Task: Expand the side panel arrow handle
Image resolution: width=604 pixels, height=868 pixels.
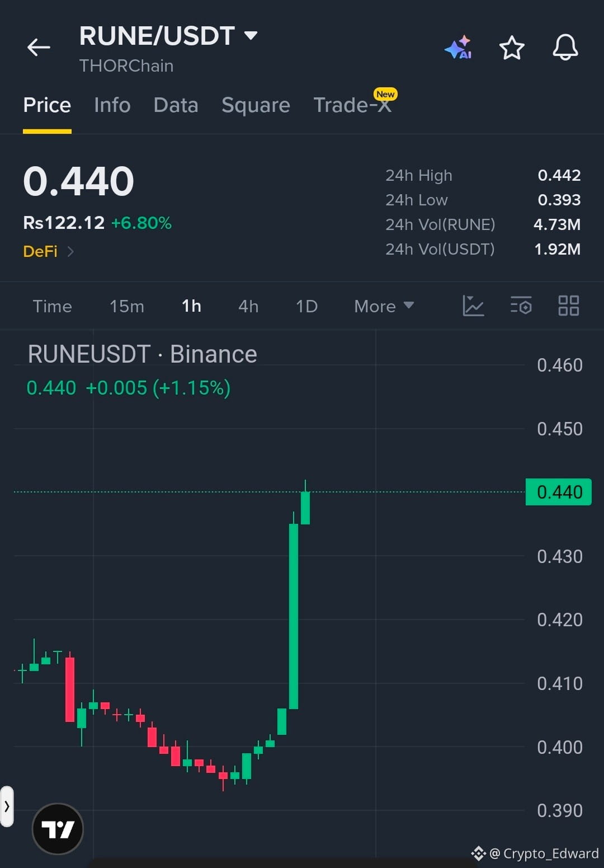Action: [7, 806]
